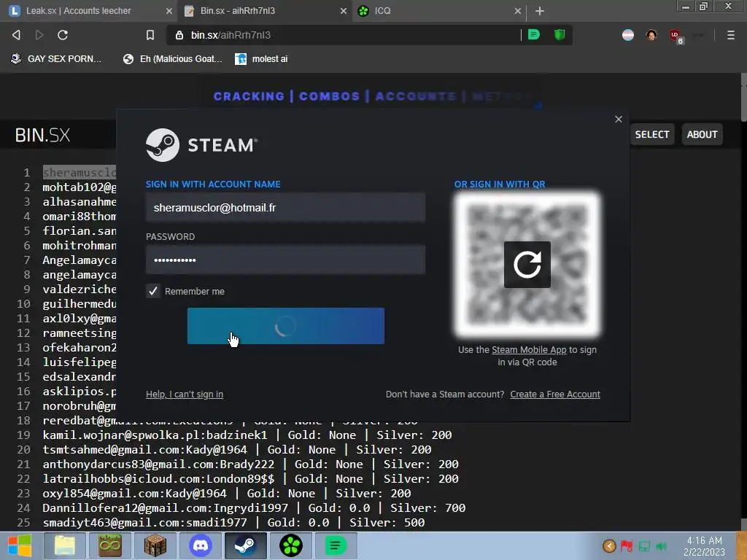The width and height of the screenshot is (747, 560).
Task: Open the avatar face extension icon
Action: click(651, 35)
